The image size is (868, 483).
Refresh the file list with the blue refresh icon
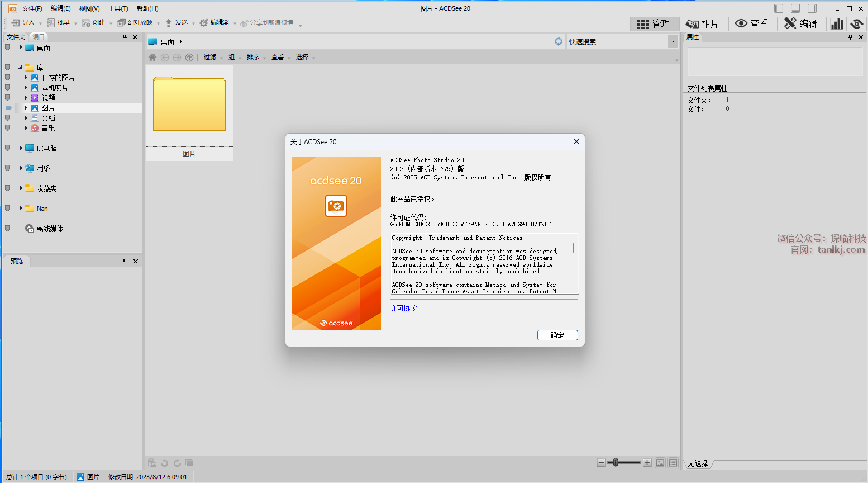click(559, 41)
